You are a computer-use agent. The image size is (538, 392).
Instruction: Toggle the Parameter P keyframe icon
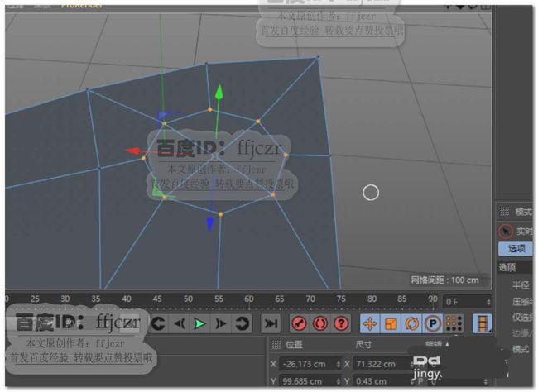(x=433, y=323)
